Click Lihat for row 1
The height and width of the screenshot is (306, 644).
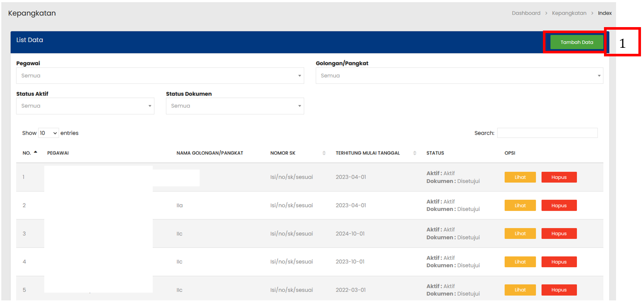(x=520, y=177)
